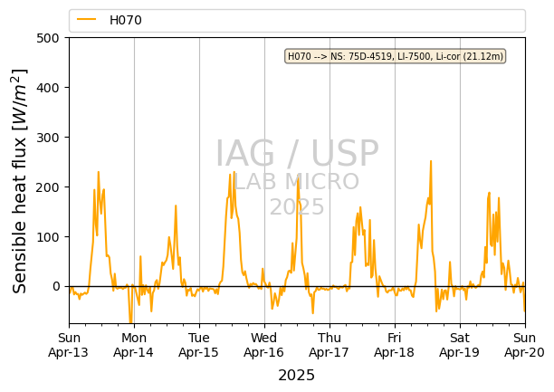Click the y-axis tick label 200
The width and height of the screenshot is (554, 392).
(x=48, y=187)
